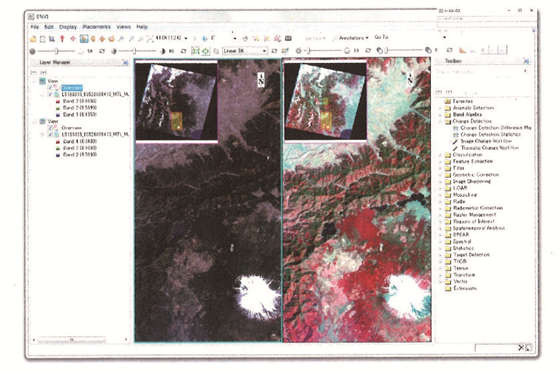Screen dimensions: 560x372
Task: Toggle the second view's Overview checkbox
Action: 51,127
